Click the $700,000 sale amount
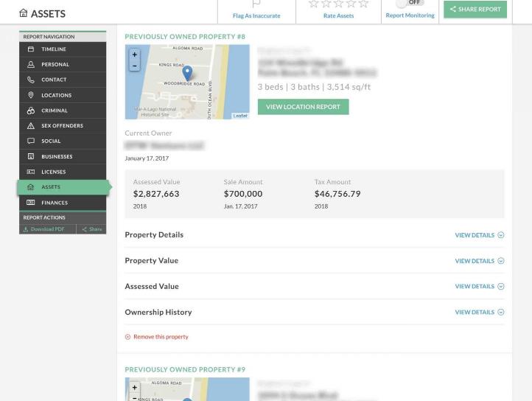 (243, 194)
